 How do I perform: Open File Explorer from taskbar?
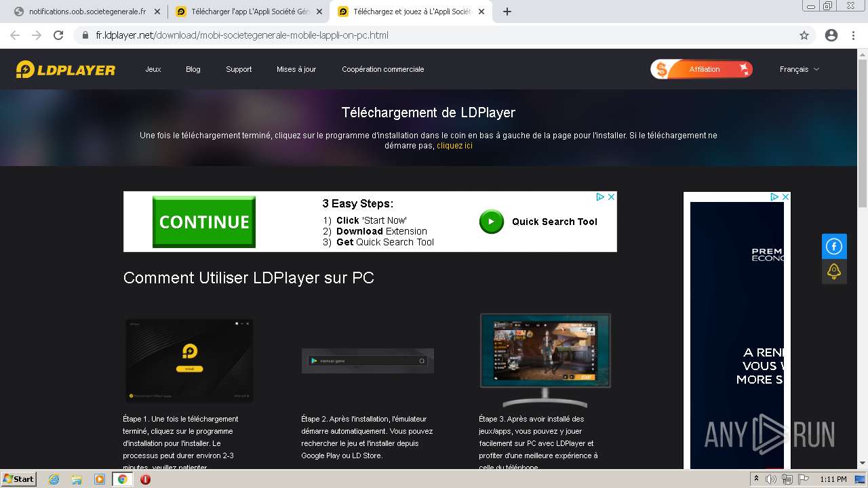(x=77, y=479)
